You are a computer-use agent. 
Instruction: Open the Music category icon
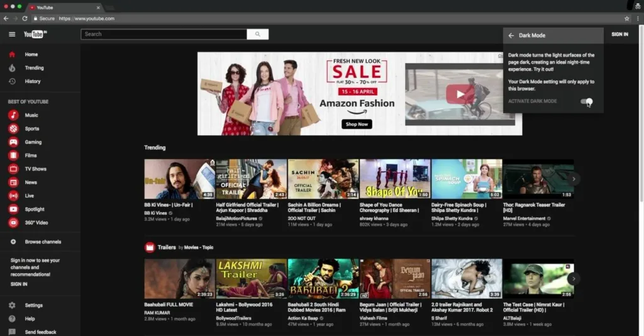click(x=13, y=115)
